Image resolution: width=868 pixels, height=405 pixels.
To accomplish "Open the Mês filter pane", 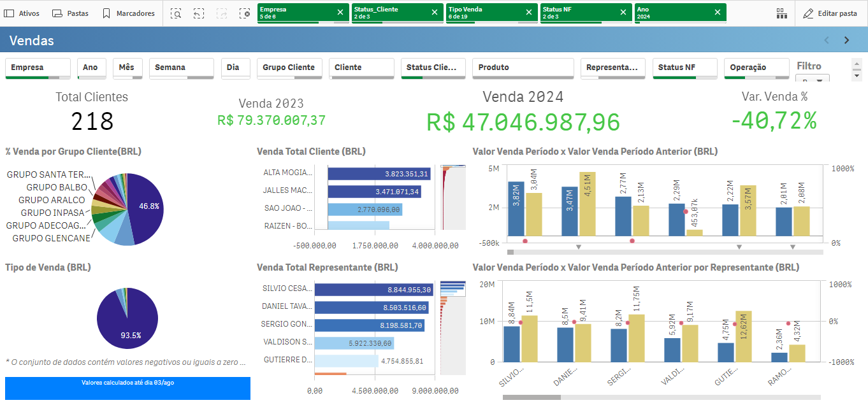I will (127, 67).
